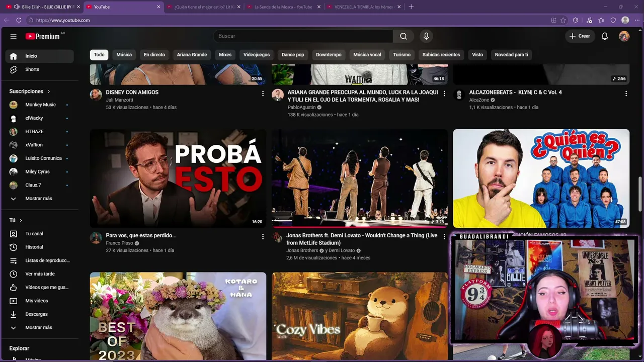Screen dimensions: 644x362
Task: Open the browser extensions puzzle icon
Action: pyautogui.click(x=576, y=20)
